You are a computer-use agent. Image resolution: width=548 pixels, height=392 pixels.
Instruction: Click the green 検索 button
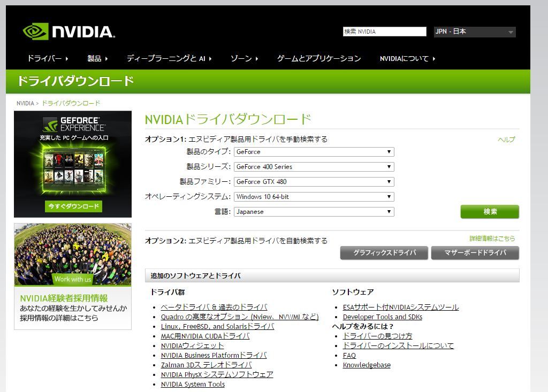click(490, 212)
